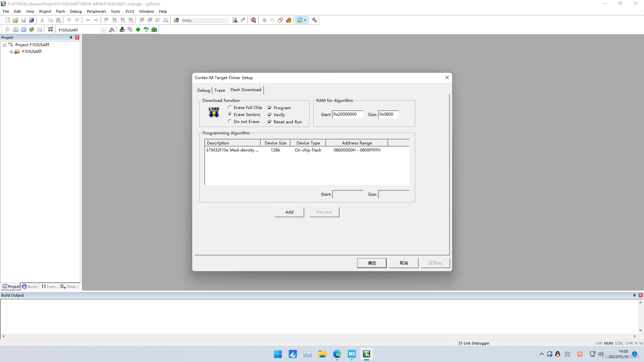Switch to the Debug tab
Screen dimensions: 644x362
(x=203, y=90)
